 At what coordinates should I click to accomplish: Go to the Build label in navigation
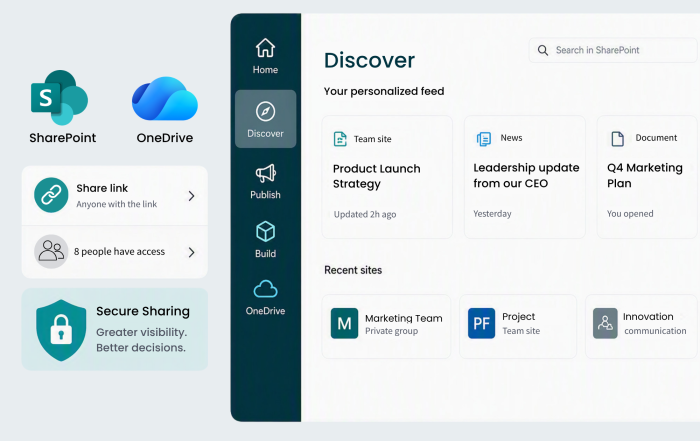[265, 254]
